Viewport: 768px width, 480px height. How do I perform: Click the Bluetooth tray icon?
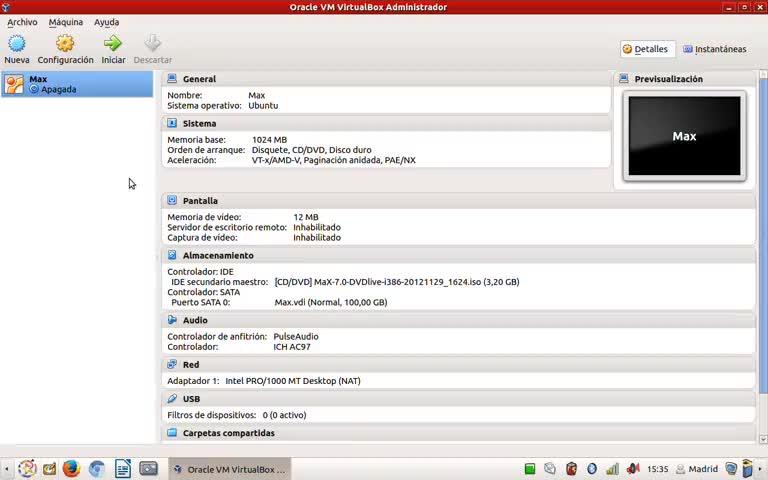coord(591,468)
